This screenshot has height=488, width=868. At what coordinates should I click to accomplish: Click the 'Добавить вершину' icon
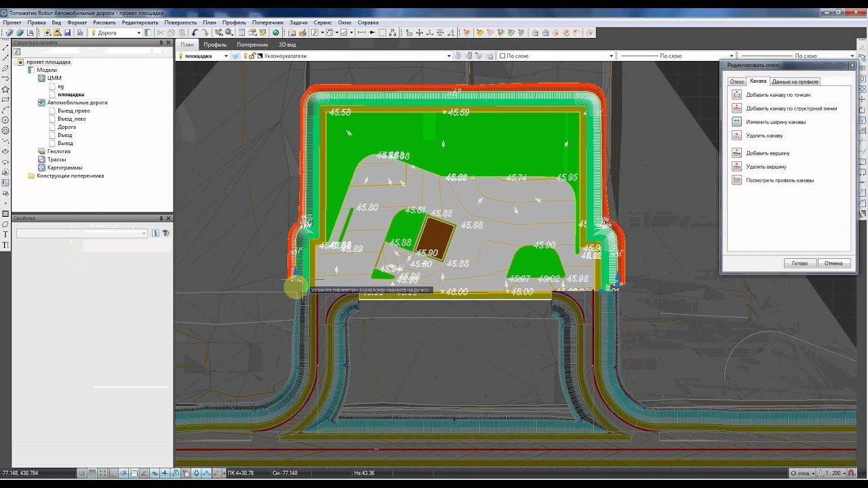[736, 153]
